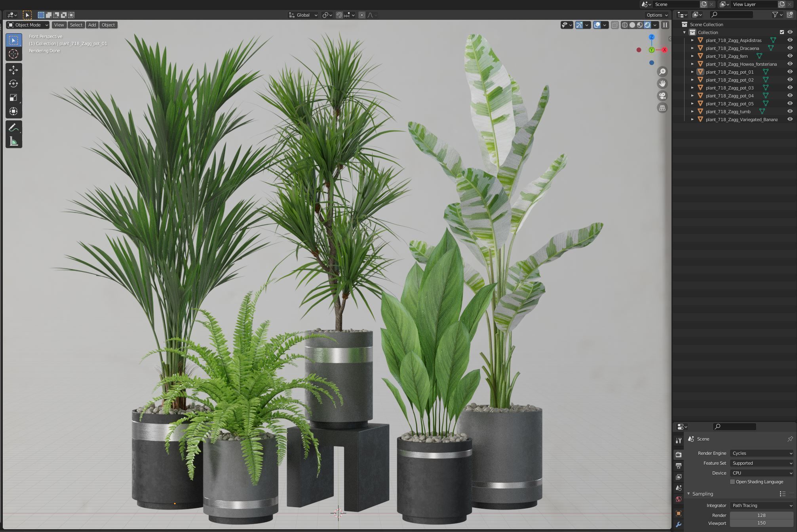Switch to material preview shading
Image resolution: width=797 pixels, height=532 pixels.
click(640, 25)
